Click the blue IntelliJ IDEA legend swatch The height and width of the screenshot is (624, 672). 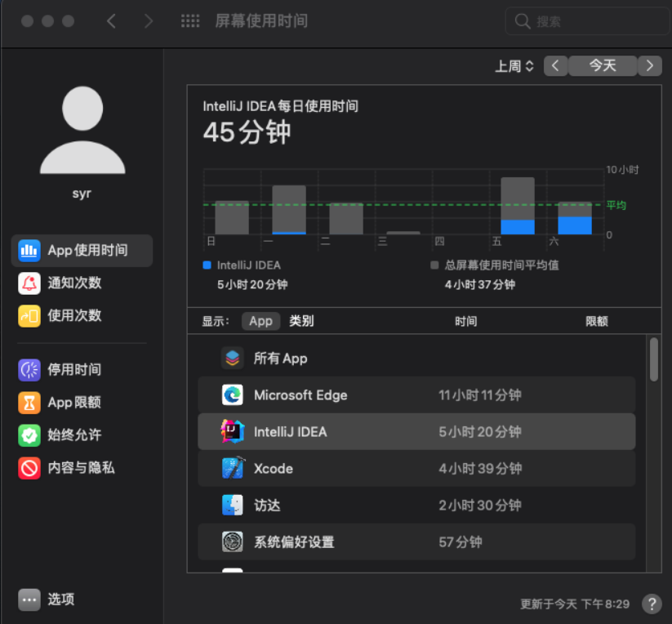click(x=207, y=265)
